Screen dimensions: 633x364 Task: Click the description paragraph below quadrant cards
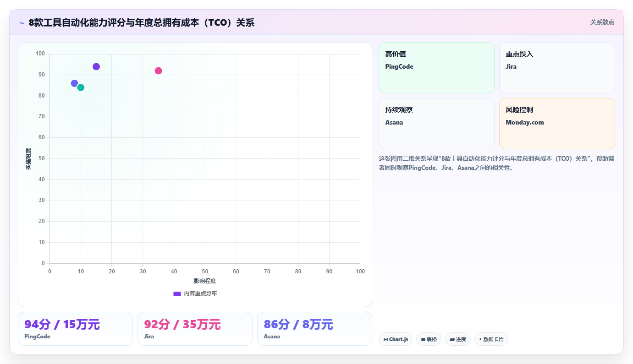tap(496, 163)
